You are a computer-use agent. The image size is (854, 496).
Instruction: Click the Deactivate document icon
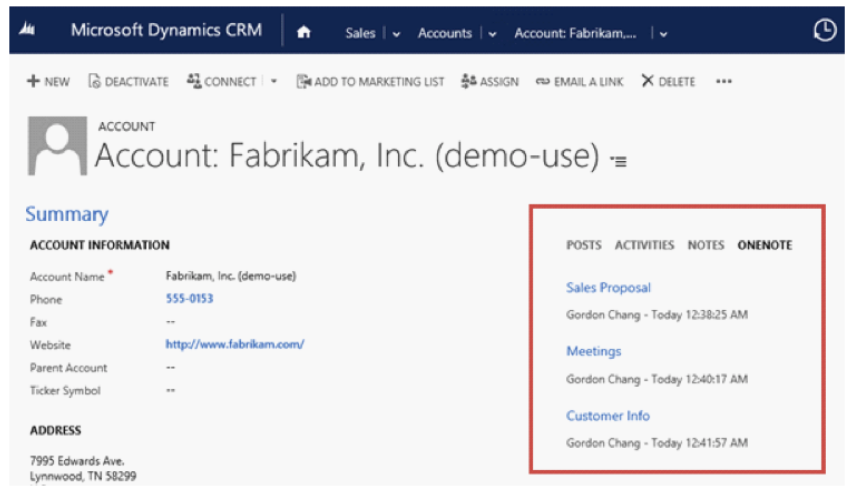(94, 81)
